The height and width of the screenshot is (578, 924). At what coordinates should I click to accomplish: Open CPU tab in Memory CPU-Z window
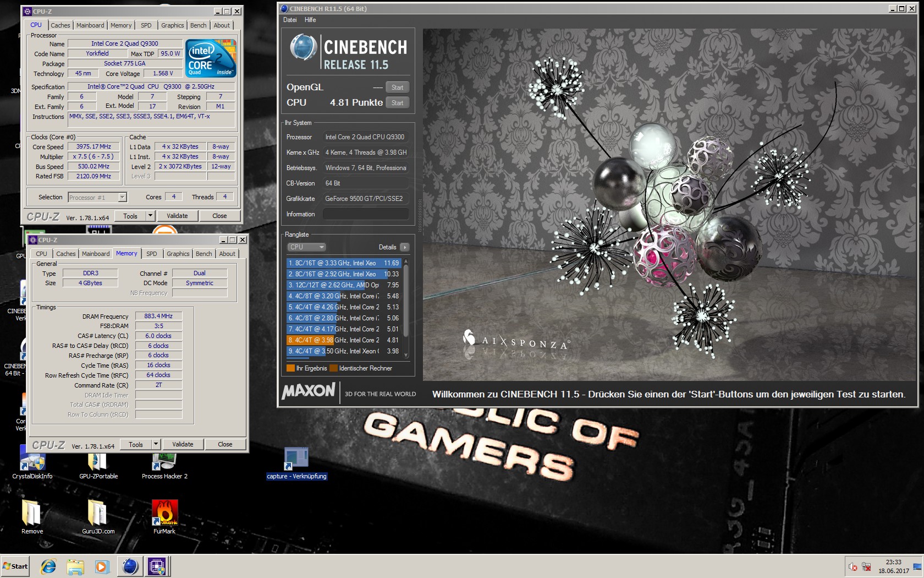pyautogui.click(x=41, y=254)
